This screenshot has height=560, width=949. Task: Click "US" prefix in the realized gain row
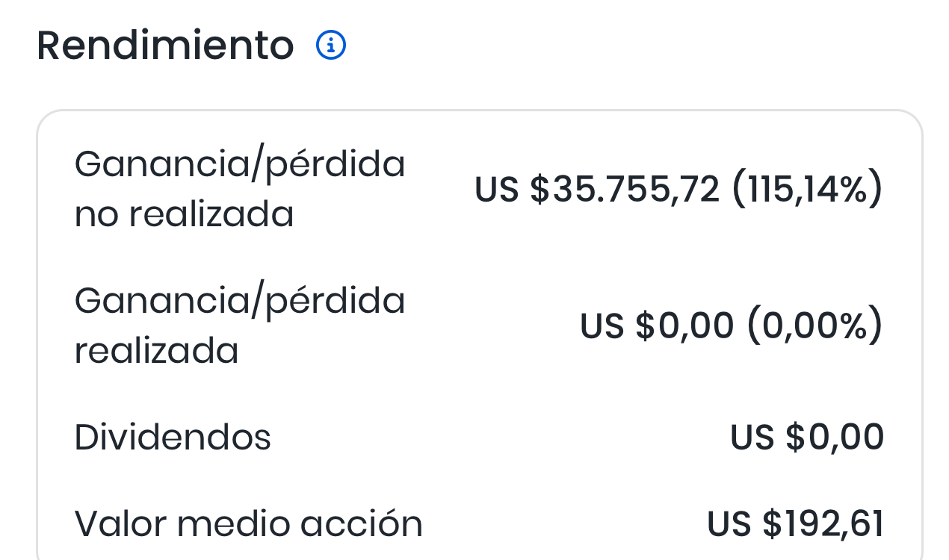coord(602,326)
